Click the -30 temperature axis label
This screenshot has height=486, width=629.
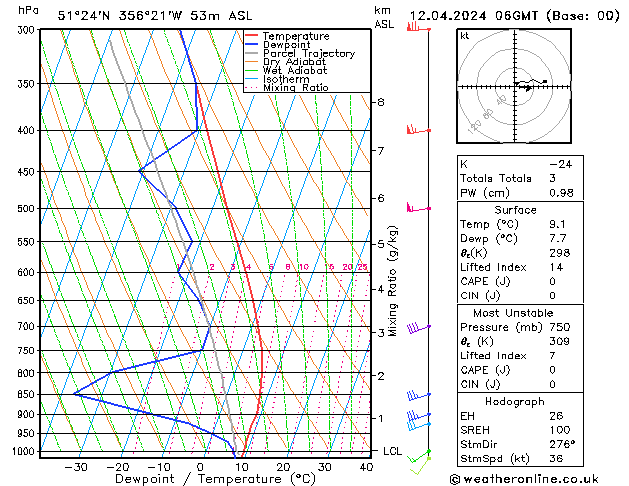76,467
